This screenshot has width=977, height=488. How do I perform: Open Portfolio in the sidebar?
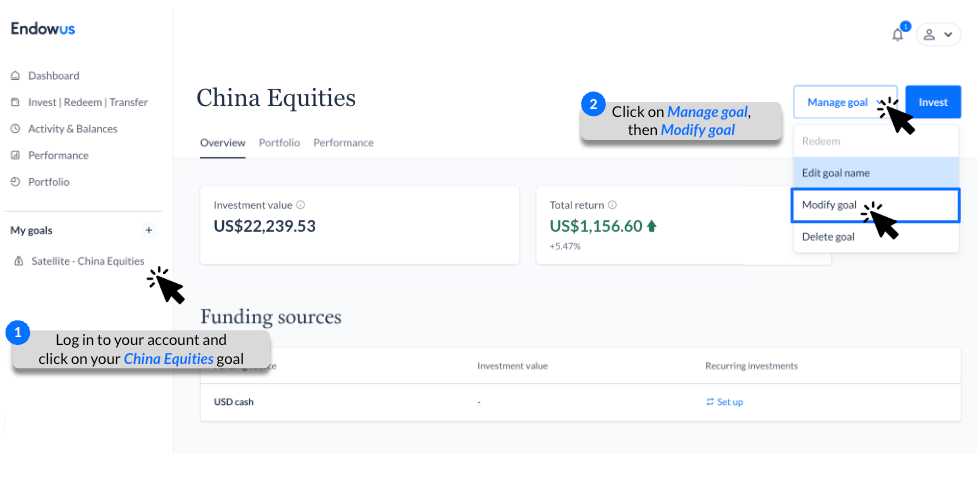pos(49,182)
